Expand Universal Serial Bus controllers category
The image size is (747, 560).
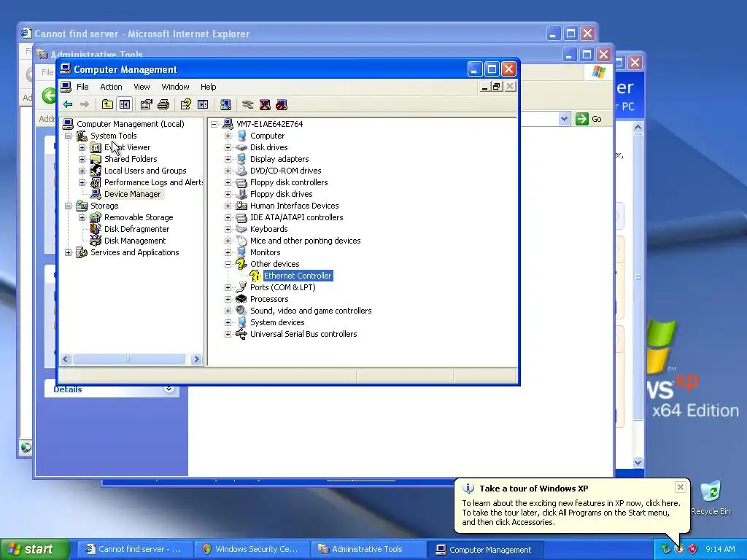coord(228,334)
